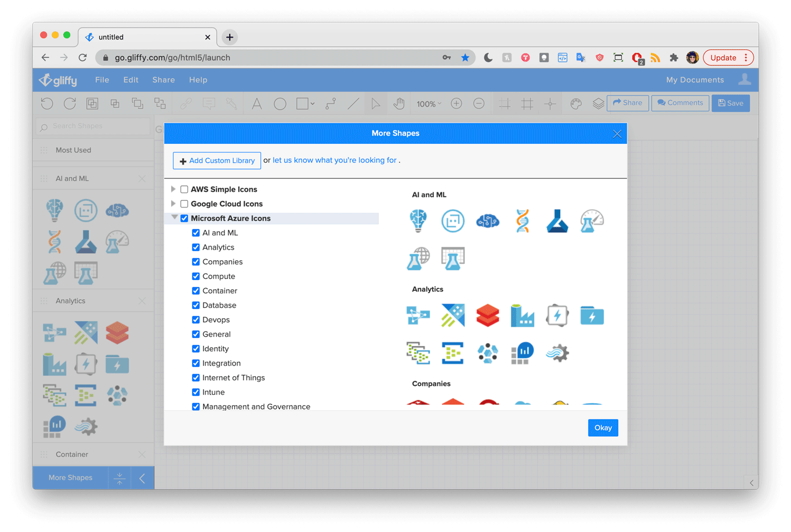This screenshot has width=791, height=532.
Task: Open My Documents
Action: click(x=695, y=80)
